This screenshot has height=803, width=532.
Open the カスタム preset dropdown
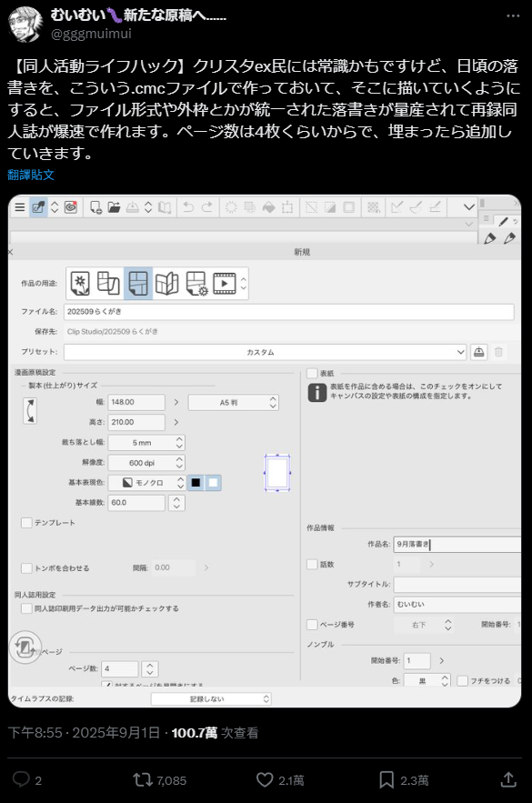[x=266, y=352]
